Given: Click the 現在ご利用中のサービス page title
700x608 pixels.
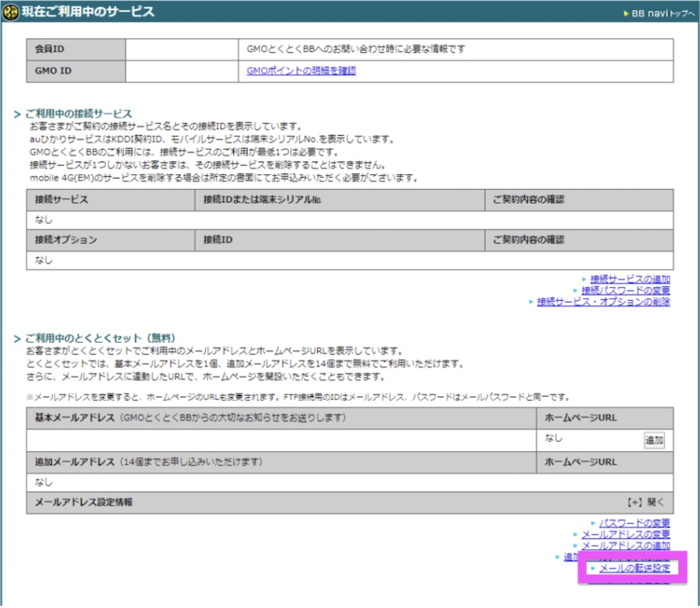Looking at the screenshot, I should (88, 12).
